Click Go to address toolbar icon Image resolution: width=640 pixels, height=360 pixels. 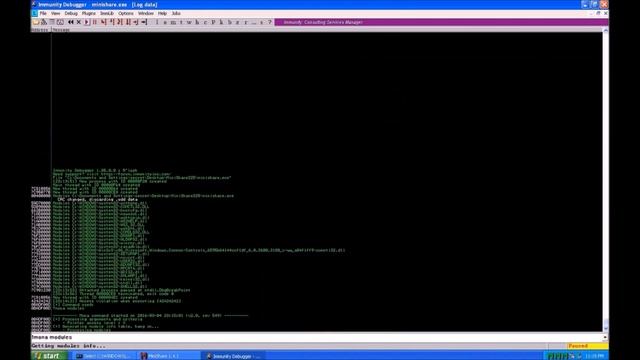click(144, 22)
